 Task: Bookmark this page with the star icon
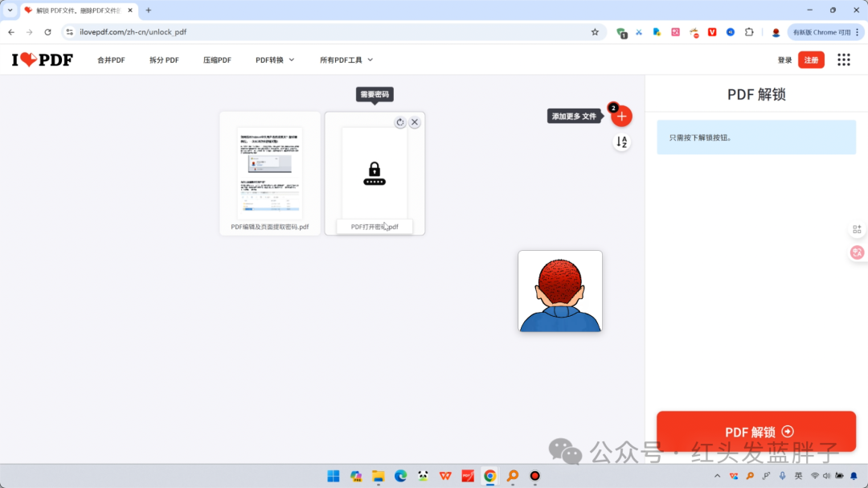pyautogui.click(x=595, y=32)
